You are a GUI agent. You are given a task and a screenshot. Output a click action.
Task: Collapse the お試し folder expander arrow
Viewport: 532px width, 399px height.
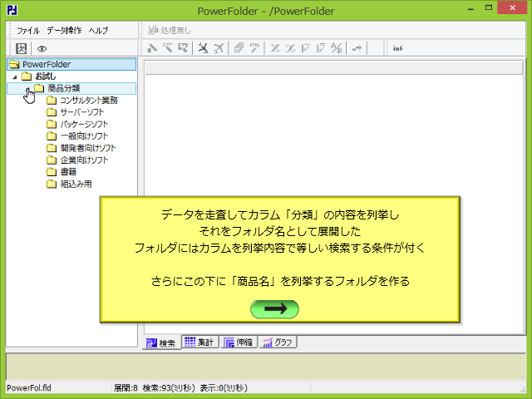pyautogui.click(x=15, y=77)
